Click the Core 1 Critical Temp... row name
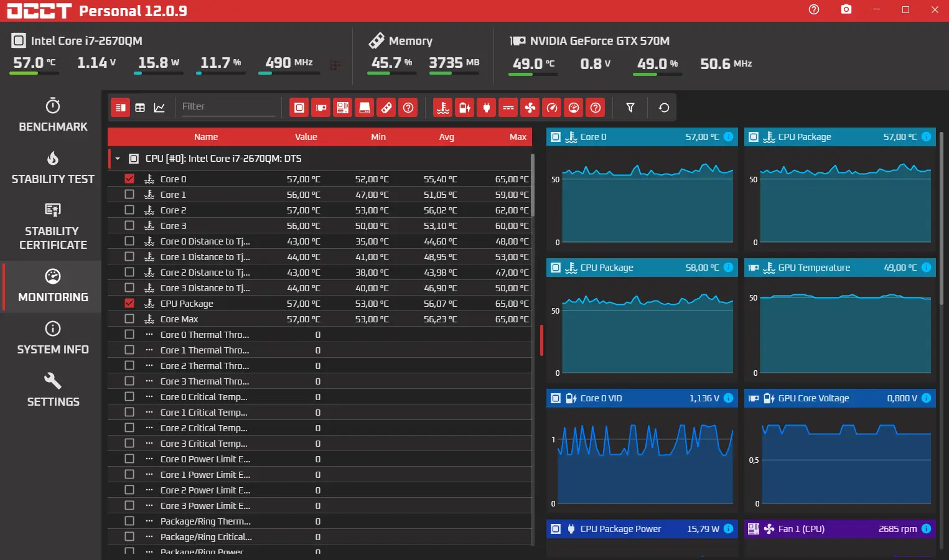 pyautogui.click(x=204, y=412)
